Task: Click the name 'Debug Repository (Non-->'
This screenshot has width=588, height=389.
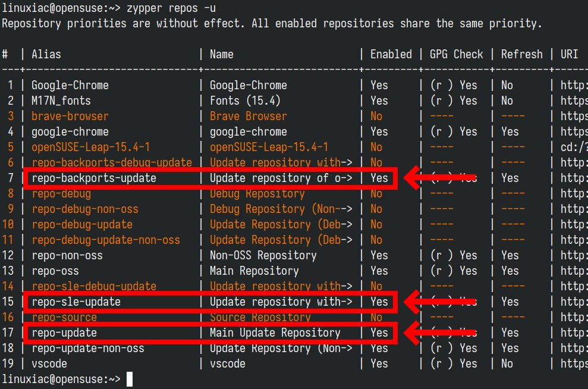Action: click(x=281, y=209)
